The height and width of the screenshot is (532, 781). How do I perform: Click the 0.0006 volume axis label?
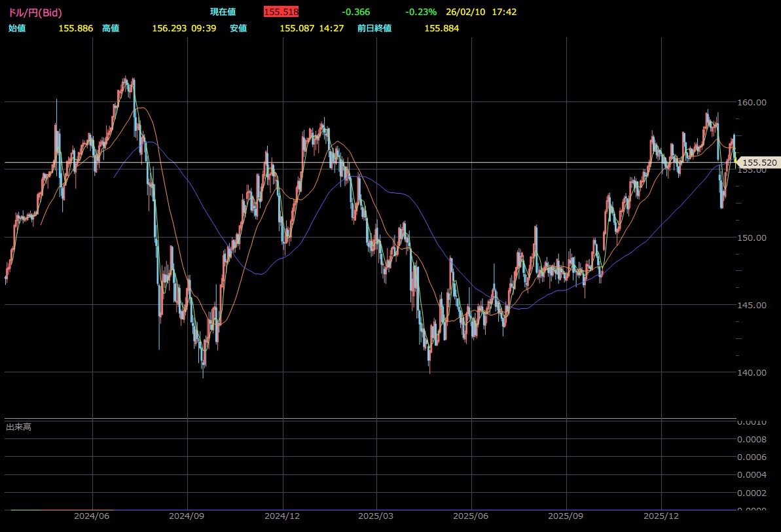click(752, 457)
